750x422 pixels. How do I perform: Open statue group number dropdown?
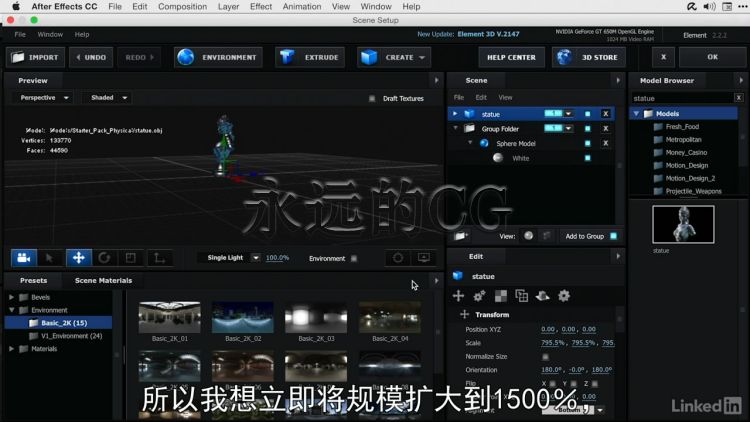pos(568,114)
